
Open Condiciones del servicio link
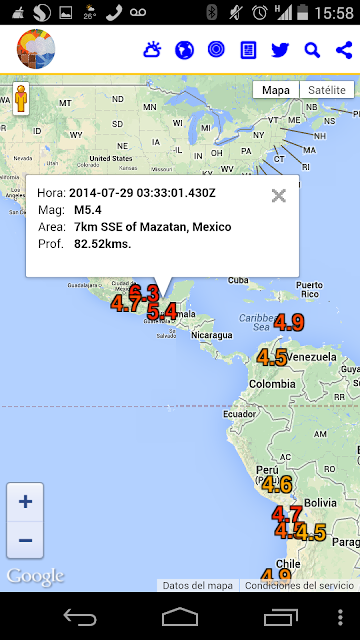click(x=299, y=585)
